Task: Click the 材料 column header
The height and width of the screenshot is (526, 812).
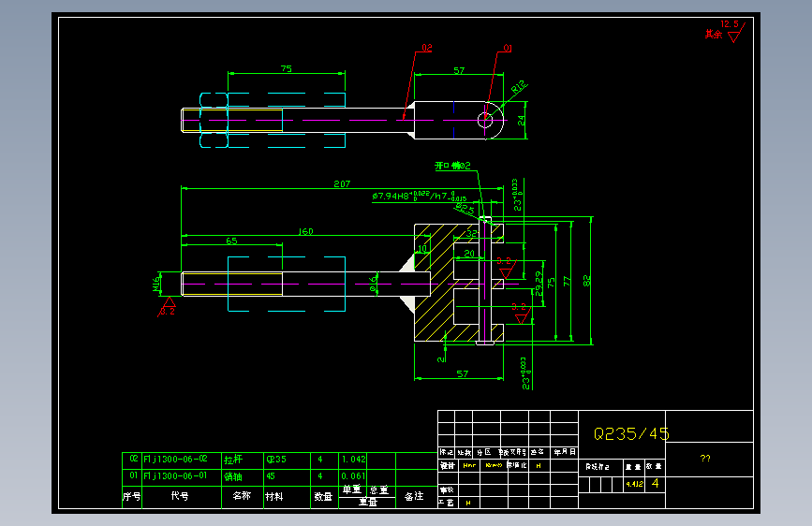Action: pyautogui.click(x=274, y=496)
